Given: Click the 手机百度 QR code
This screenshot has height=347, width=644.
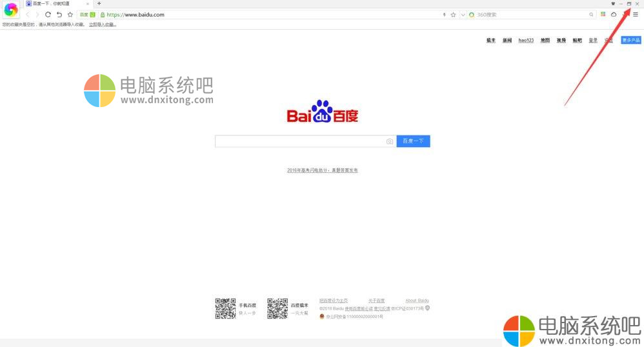Looking at the screenshot, I should (x=225, y=308).
